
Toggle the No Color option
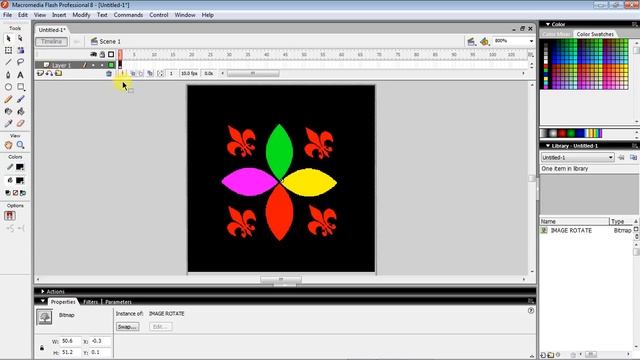(x=16, y=193)
